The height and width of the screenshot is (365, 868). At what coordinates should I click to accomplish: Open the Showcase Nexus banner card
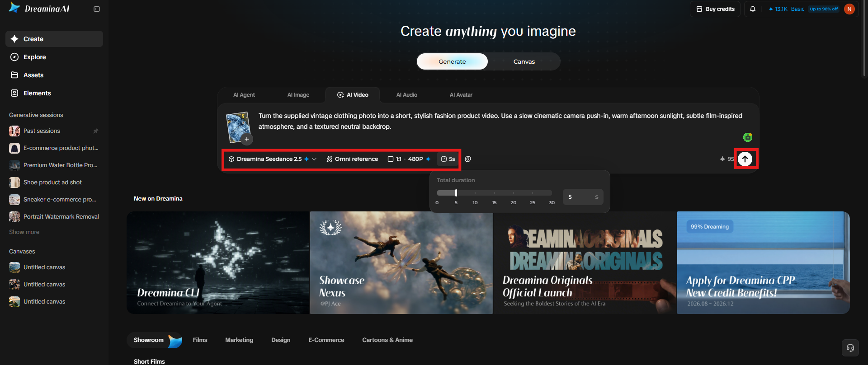tap(401, 262)
